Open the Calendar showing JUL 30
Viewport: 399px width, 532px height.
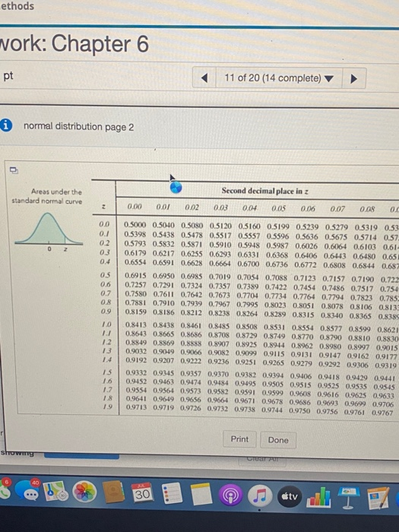(x=143, y=492)
